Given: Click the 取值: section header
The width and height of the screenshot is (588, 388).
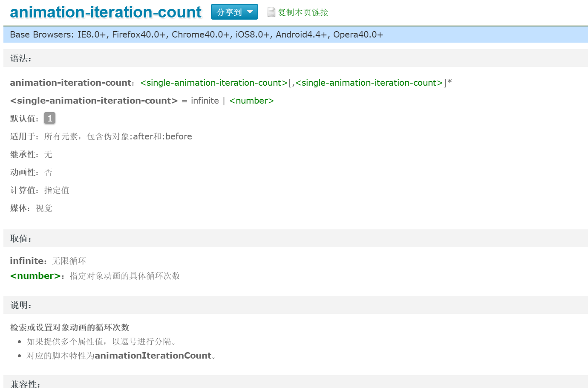Looking at the screenshot, I should (x=296, y=238).
